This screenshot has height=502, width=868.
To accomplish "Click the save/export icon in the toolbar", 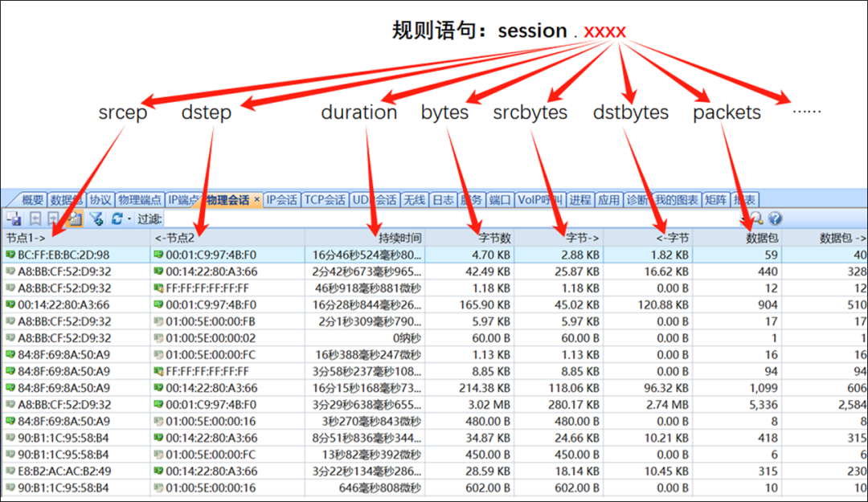I will (14, 218).
